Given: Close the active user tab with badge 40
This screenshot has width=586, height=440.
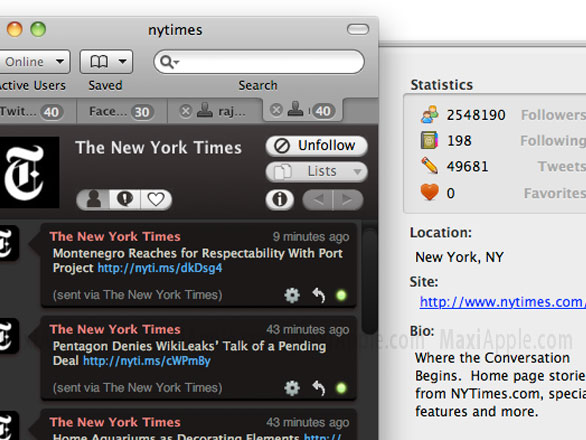Looking at the screenshot, I should point(276,110).
